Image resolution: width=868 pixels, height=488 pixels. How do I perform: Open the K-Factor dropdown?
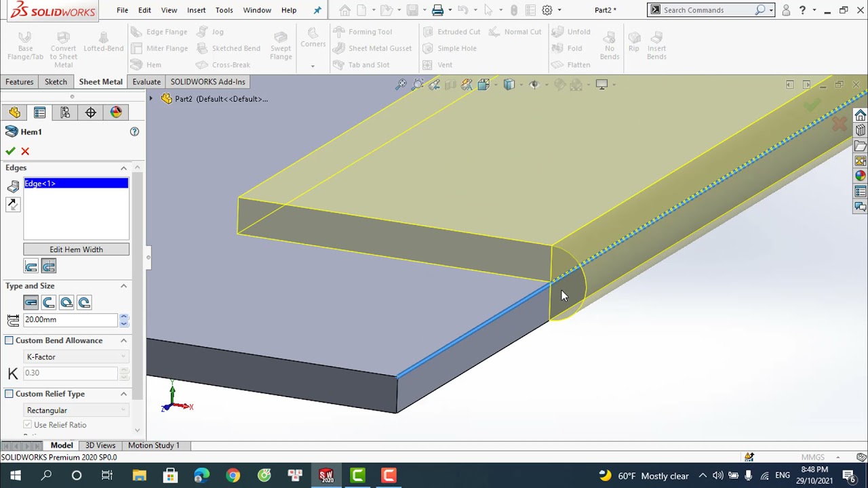click(76, 357)
